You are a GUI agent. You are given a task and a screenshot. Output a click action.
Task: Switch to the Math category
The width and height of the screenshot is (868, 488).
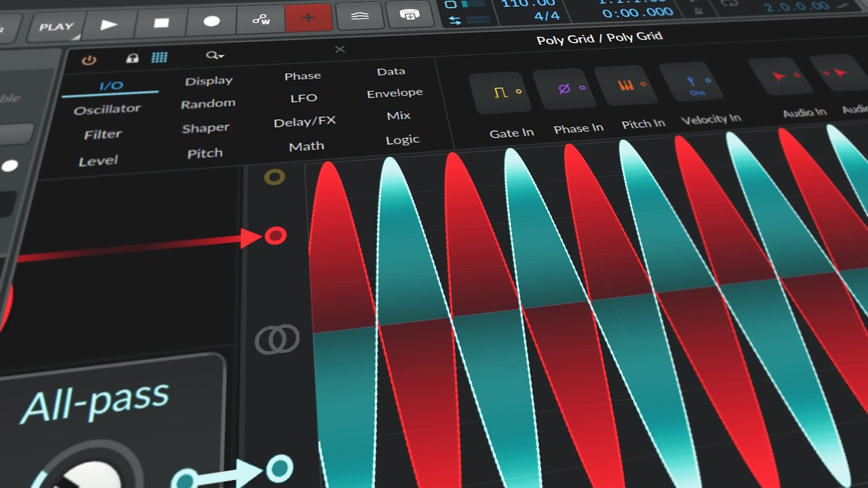point(307,146)
